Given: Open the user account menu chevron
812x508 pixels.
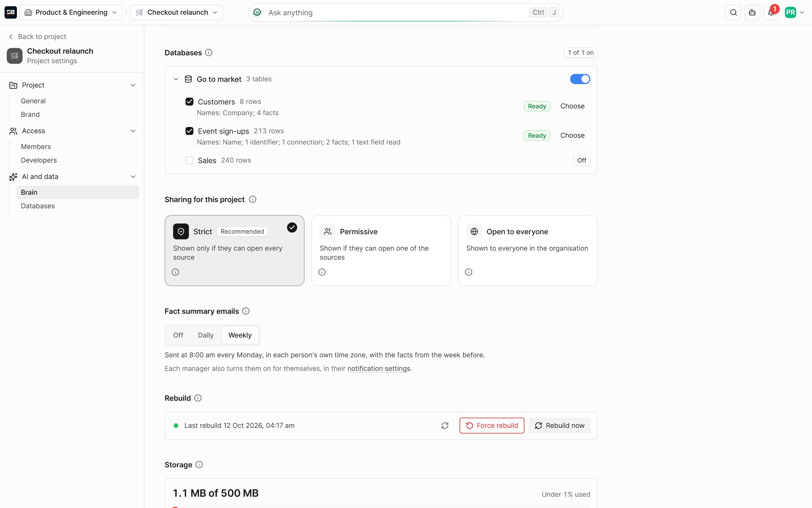Looking at the screenshot, I should click(802, 12).
